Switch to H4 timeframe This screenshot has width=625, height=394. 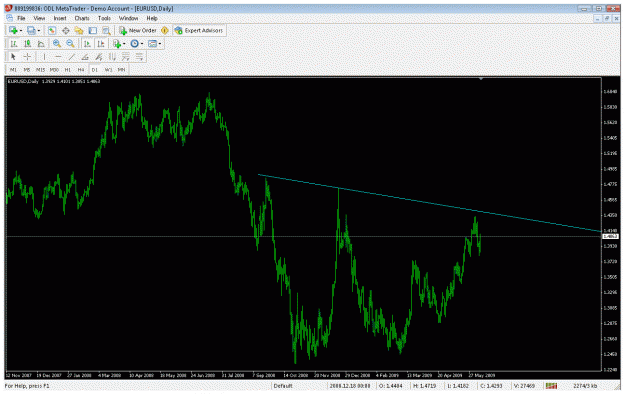[81, 70]
